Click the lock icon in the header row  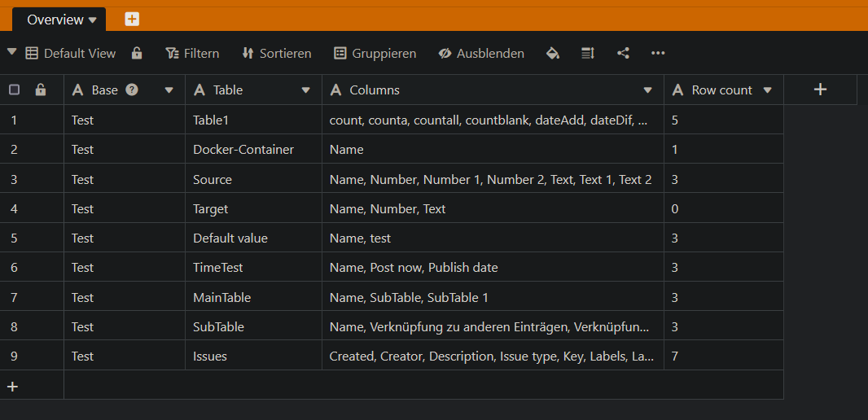pyautogui.click(x=41, y=90)
